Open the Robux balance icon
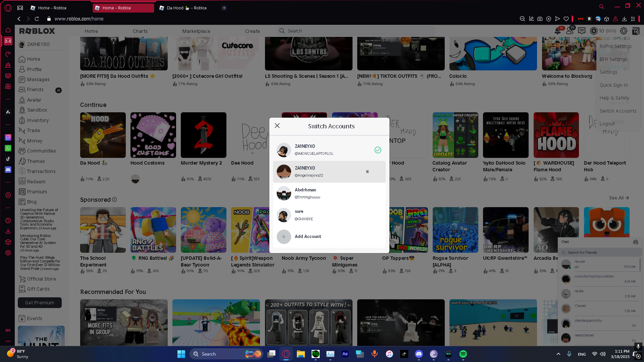 click(594, 31)
